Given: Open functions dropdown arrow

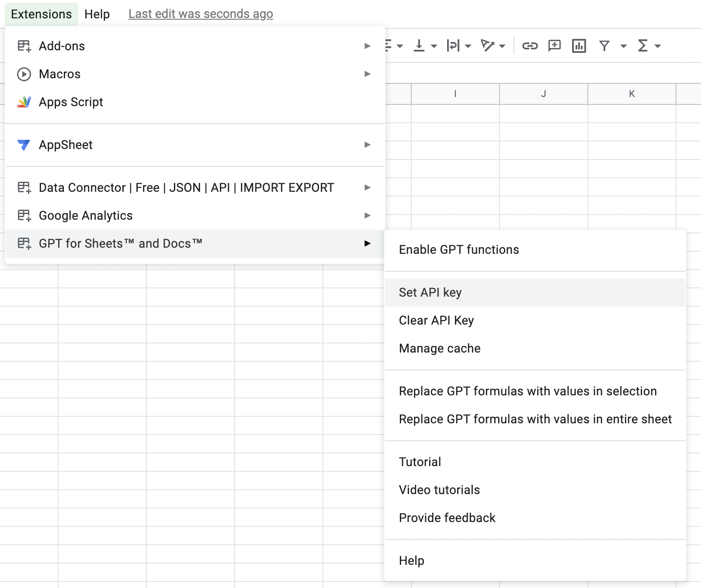Looking at the screenshot, I should pyautogui.click(x=658, y=46).
